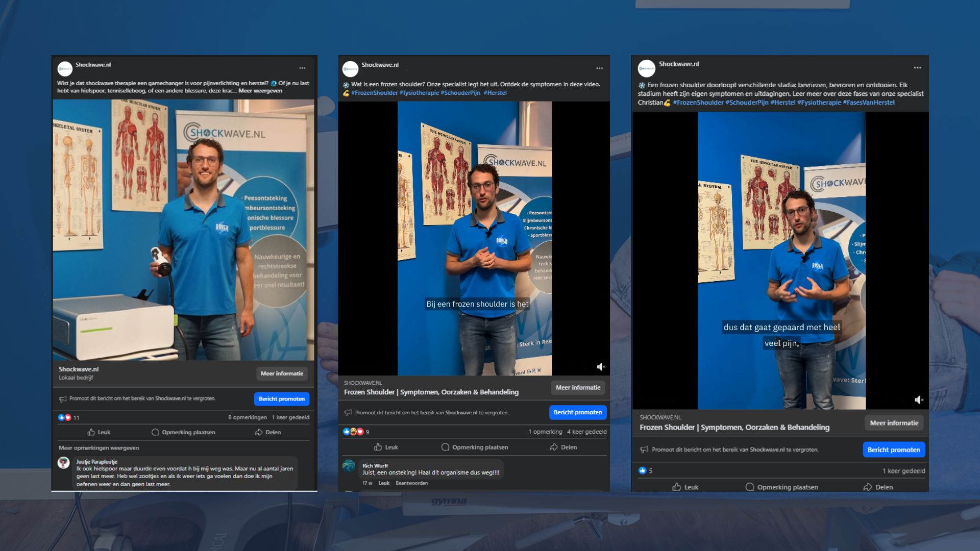Reply to Rich Wurff's comment with Beantwoorden
980x551 pixels.
[411, 483]
